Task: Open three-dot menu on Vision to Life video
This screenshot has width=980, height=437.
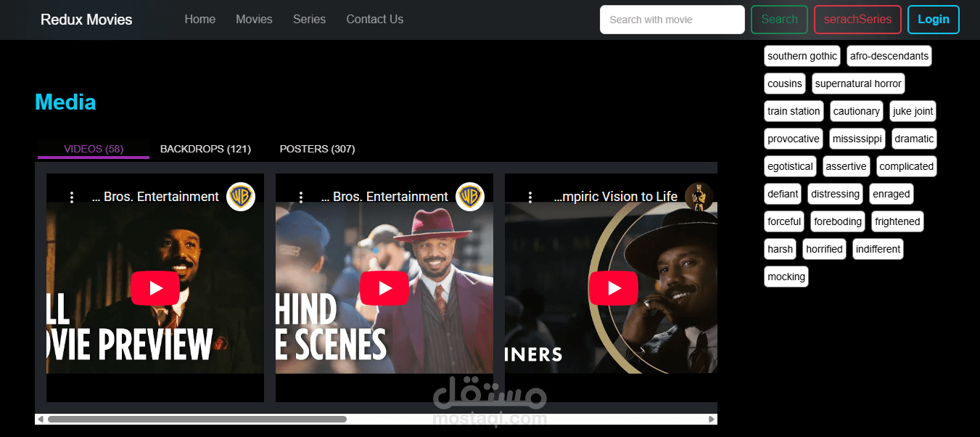Action: (x=530, y=197)
